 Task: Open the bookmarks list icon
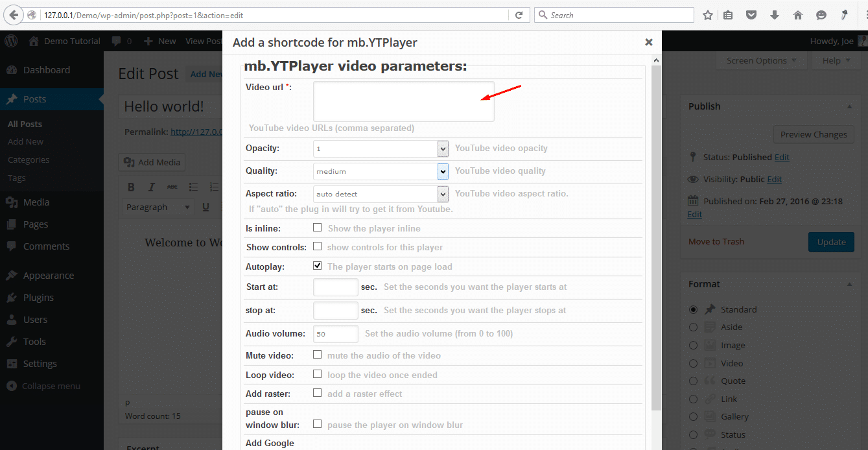(729, 15)
